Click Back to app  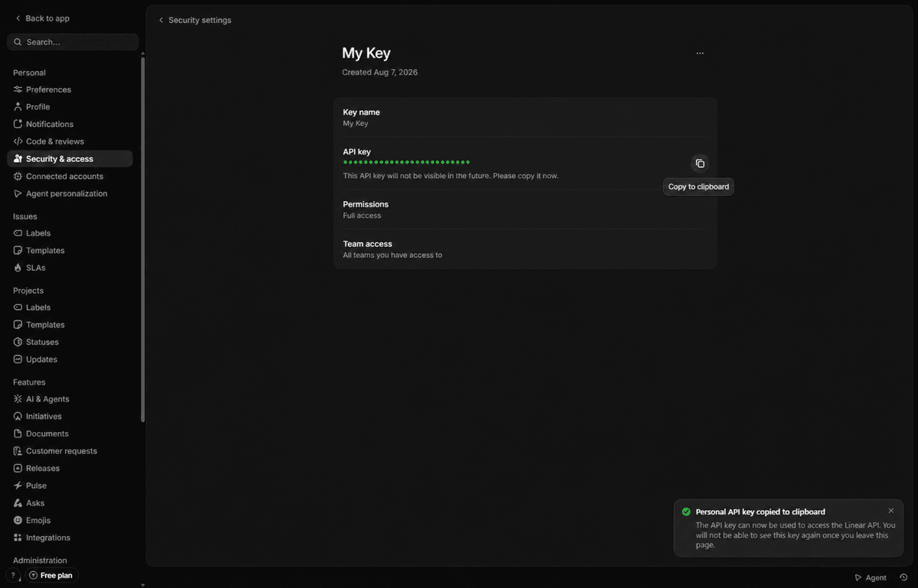coord(42,18)
